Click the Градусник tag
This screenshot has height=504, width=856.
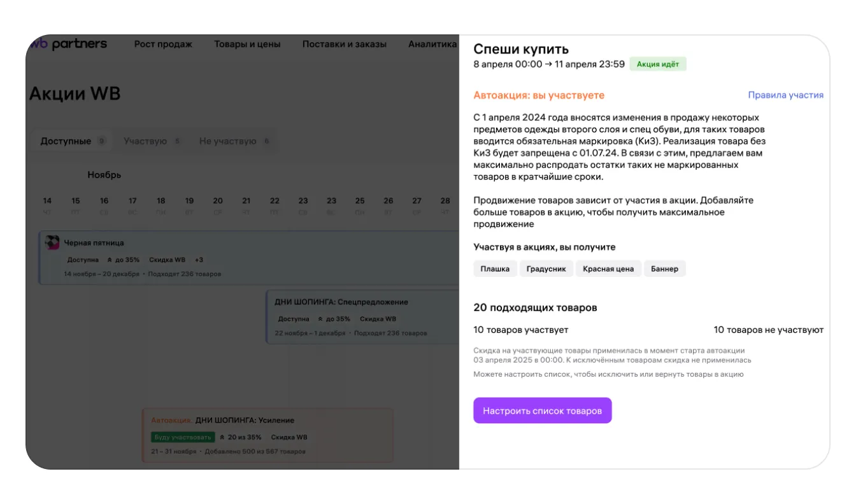click(546, 269)
